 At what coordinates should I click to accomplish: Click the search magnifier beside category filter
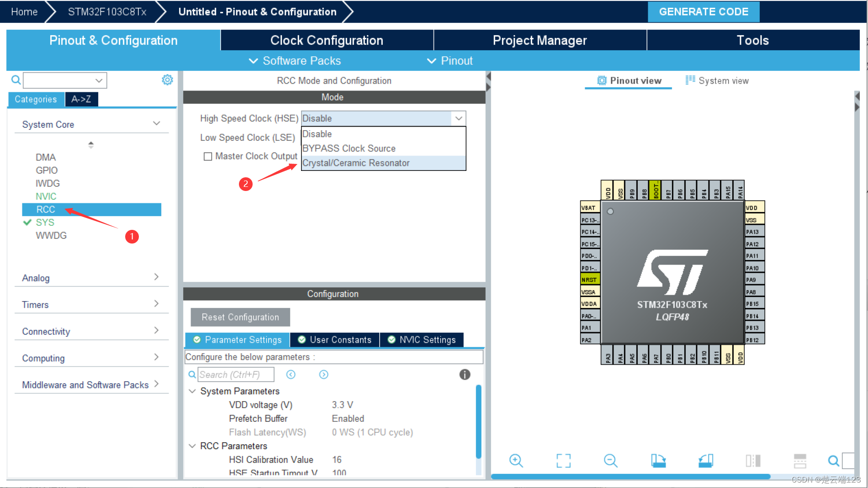16,80
